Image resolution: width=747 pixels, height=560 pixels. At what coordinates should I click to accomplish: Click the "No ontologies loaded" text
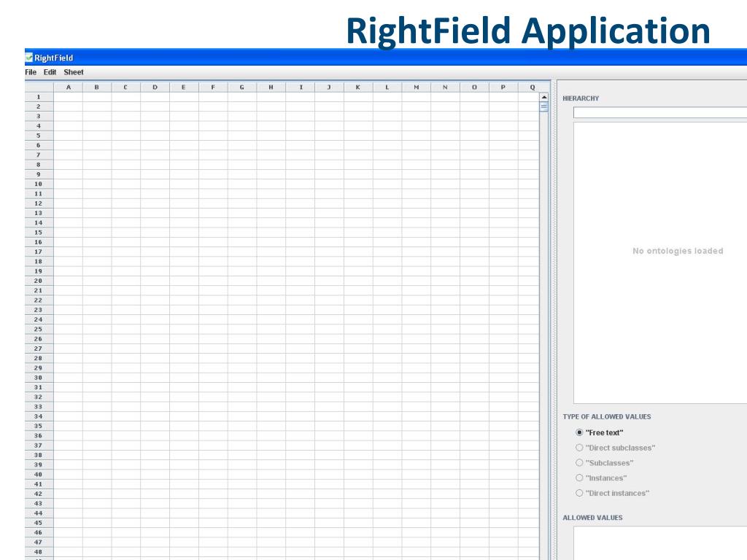(678, 251)
